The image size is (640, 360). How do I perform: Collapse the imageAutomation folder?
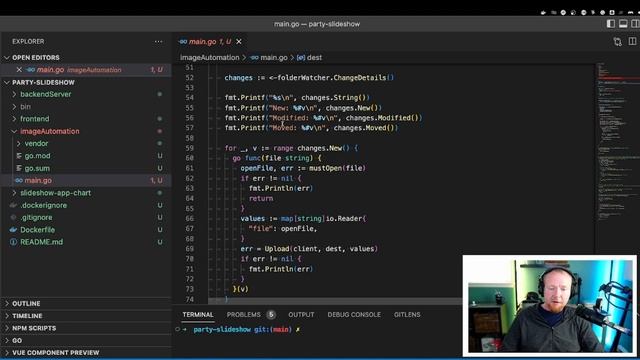point(50,131)
